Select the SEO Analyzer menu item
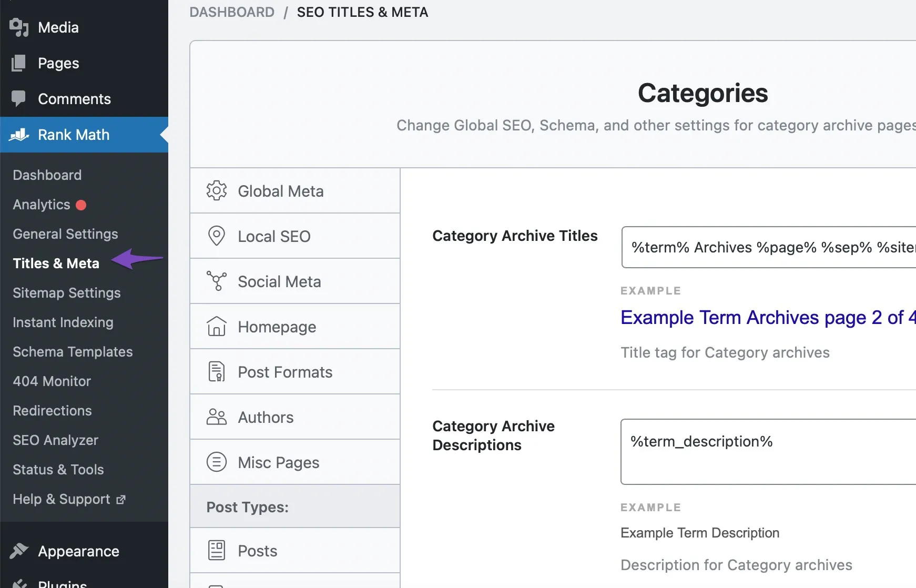The width and height of the screenshot is (916, 588). (x=55, y=440)
